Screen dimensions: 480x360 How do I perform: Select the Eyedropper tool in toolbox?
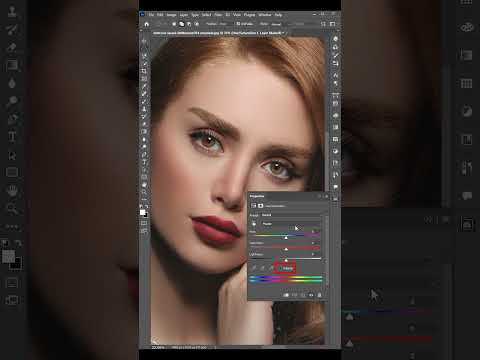(x=144, y=86)
